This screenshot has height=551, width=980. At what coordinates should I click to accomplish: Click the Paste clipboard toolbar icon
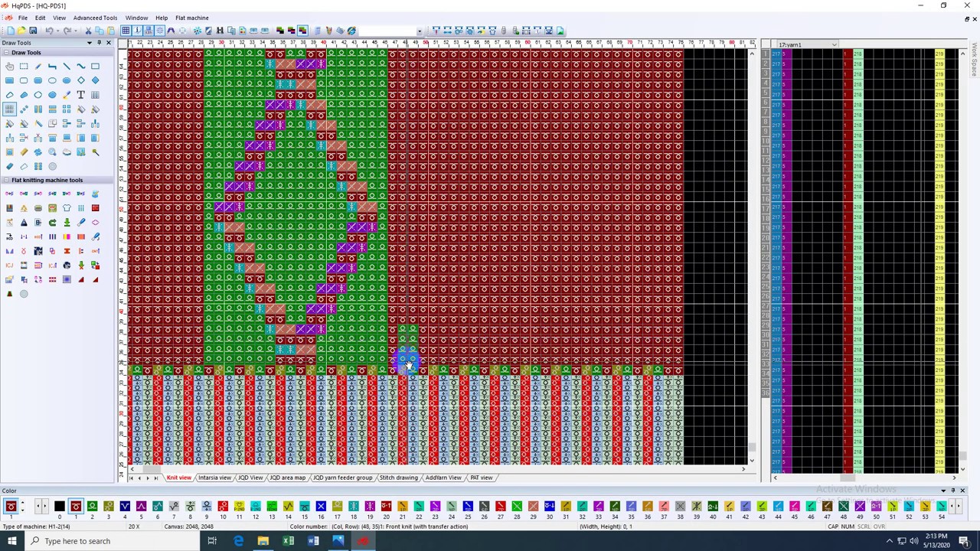111,31
